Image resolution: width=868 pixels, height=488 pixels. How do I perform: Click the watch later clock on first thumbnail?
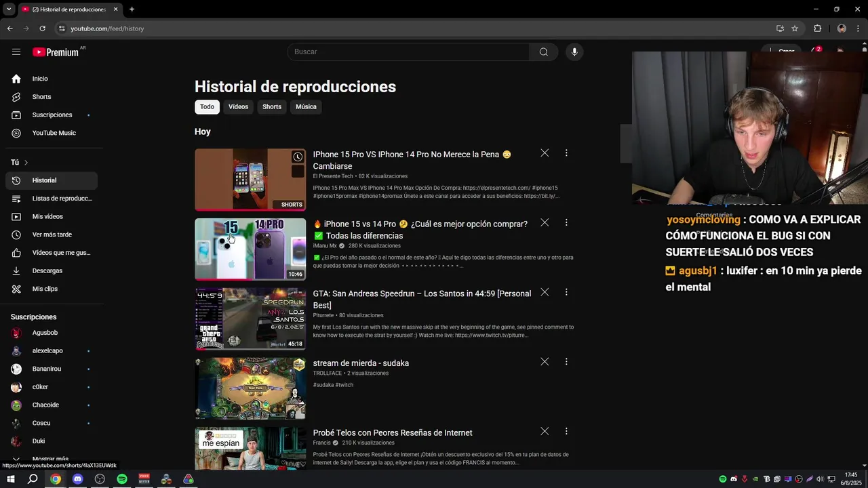(x=298, y=157)
